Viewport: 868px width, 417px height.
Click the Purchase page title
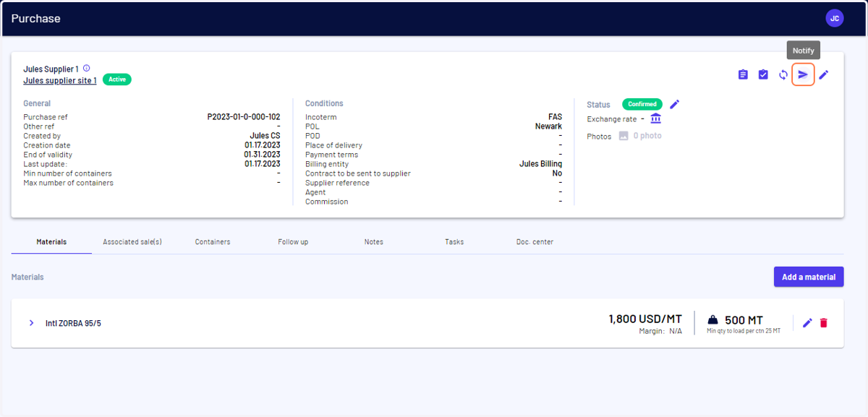(35, 19)
